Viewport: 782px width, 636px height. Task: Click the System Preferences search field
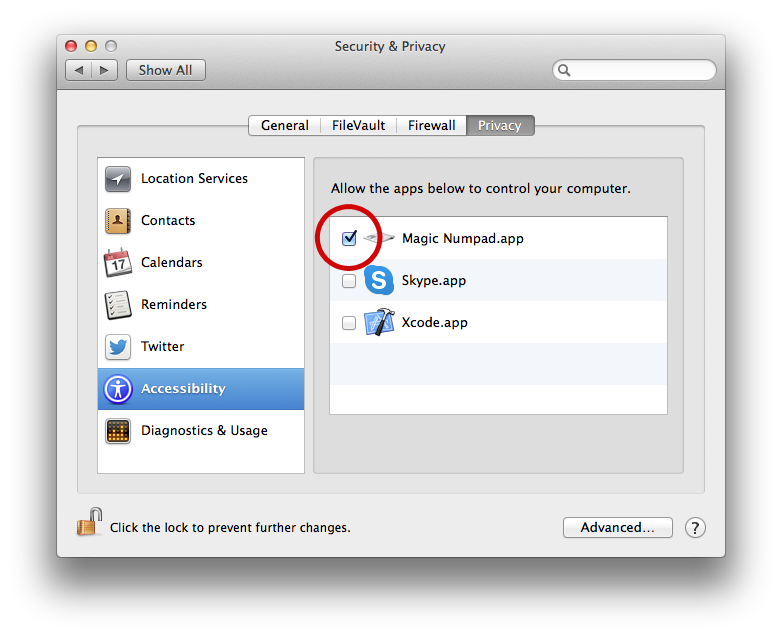(x=634, y=70)
